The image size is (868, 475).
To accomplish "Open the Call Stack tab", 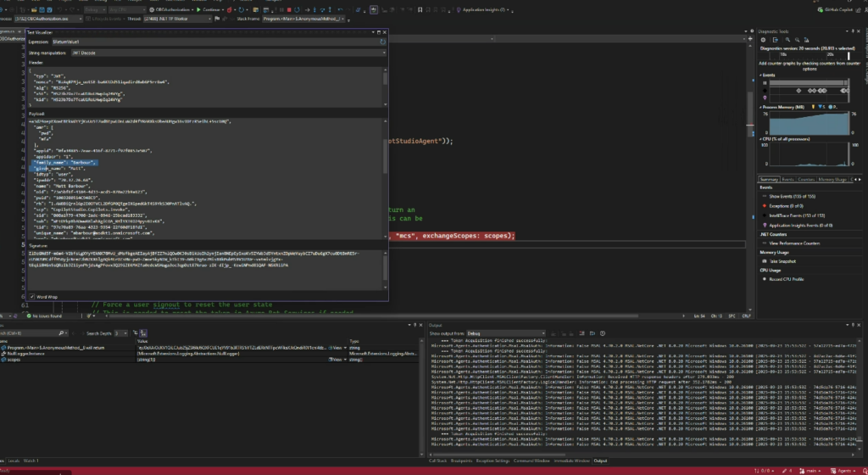I will tap(437, 461).
